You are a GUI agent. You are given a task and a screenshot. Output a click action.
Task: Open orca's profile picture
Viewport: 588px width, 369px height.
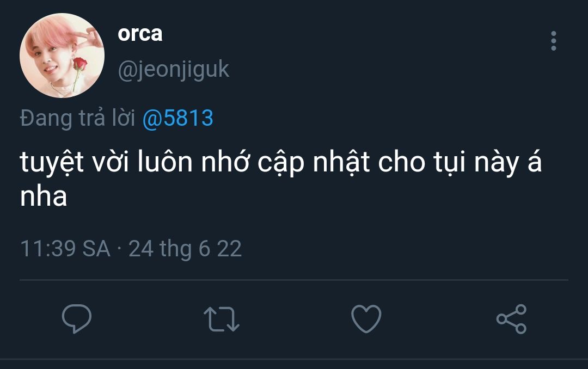click(x=62, y=56)
